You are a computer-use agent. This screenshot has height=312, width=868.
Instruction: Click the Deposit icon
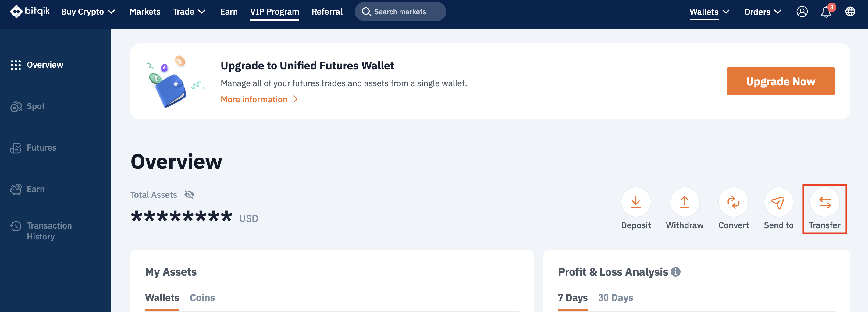tap(635, 202)
